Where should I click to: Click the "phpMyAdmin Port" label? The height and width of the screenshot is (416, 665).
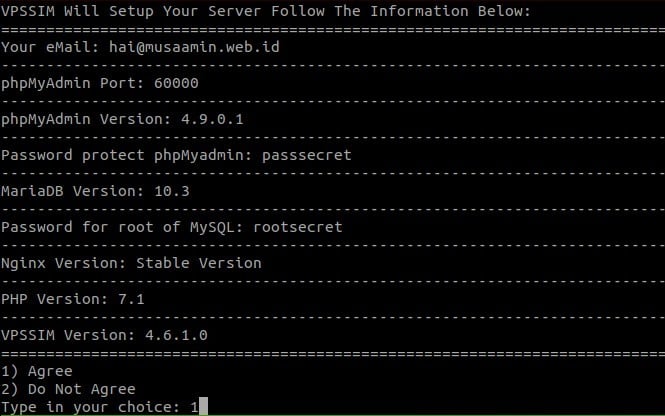pos(73,84)
